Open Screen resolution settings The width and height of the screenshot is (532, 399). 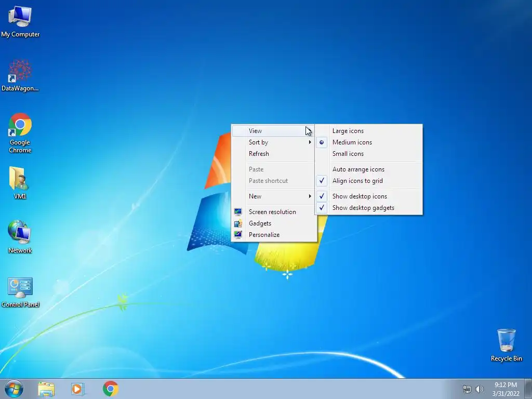(x=273, y=212)
